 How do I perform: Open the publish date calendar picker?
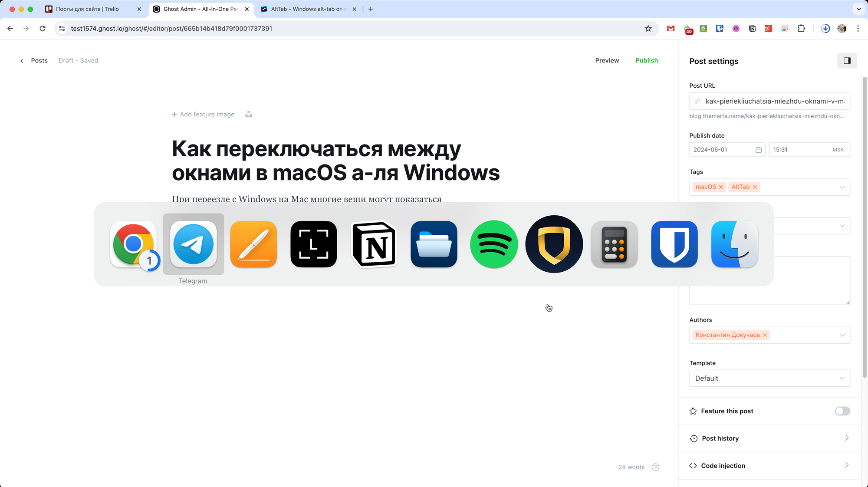click(x=758, y=150)
